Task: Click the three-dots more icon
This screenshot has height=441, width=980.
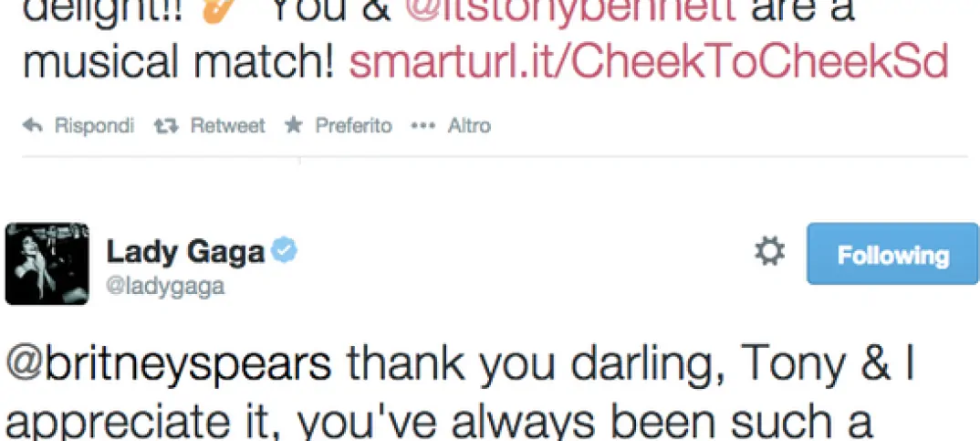Action: (x=423, y=126)
